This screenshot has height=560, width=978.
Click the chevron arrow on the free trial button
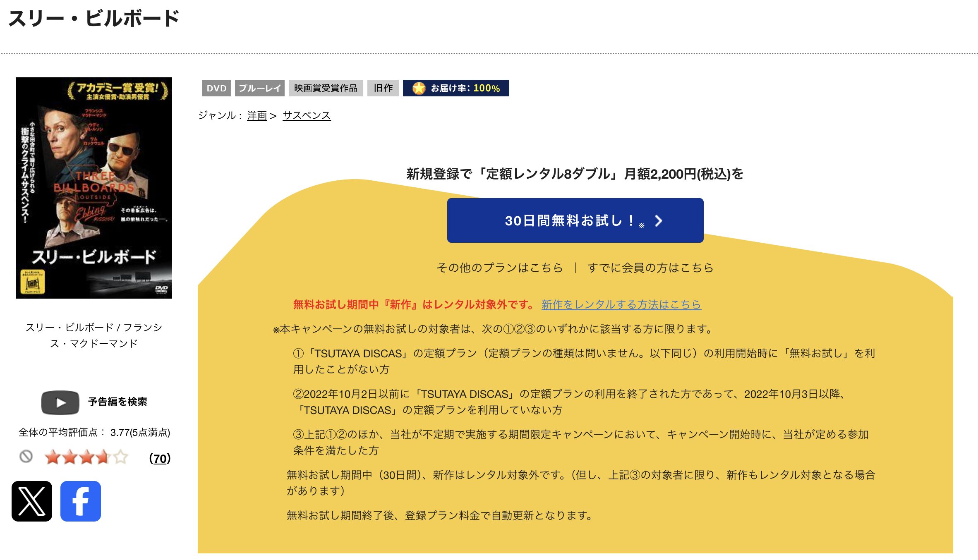(x=659, y=221)
